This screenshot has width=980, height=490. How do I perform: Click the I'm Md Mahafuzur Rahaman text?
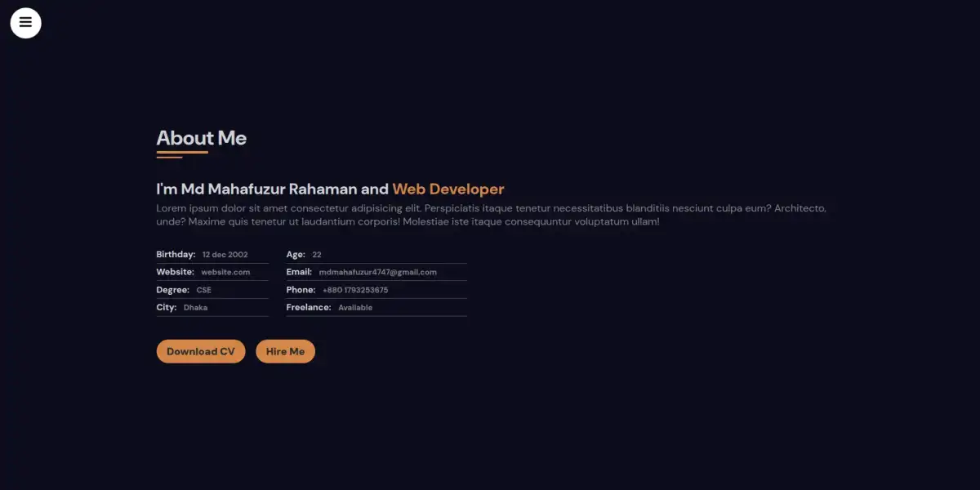(257, 189)
